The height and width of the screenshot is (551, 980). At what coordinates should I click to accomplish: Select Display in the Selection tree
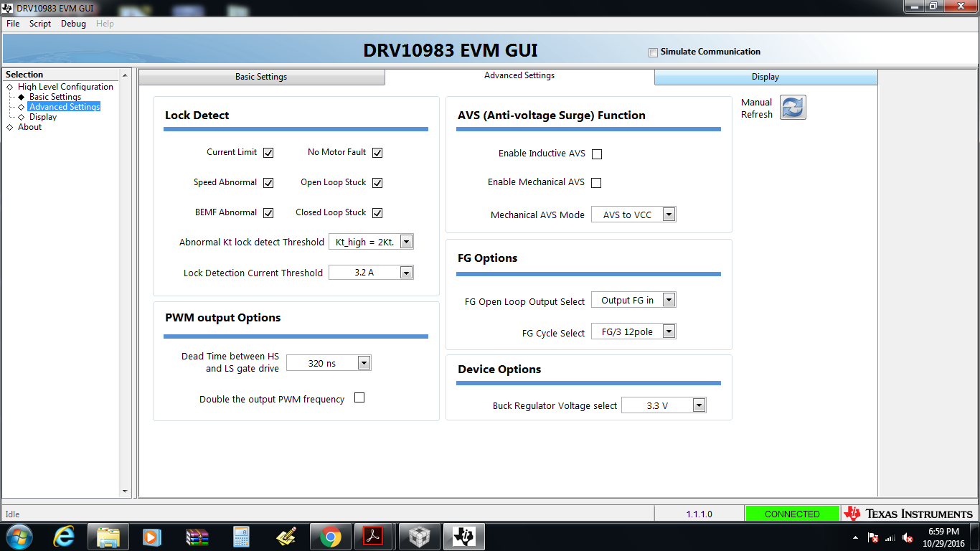pos(43,117)
